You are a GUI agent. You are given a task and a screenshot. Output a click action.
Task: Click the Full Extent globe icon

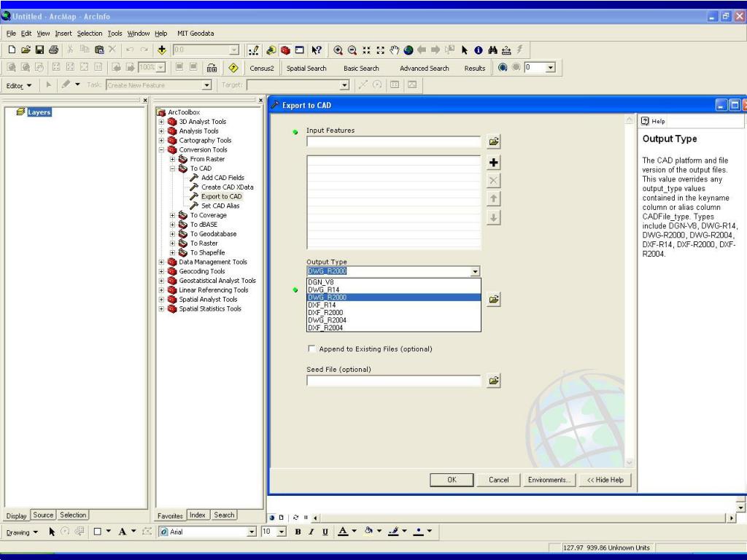[409, 50]
